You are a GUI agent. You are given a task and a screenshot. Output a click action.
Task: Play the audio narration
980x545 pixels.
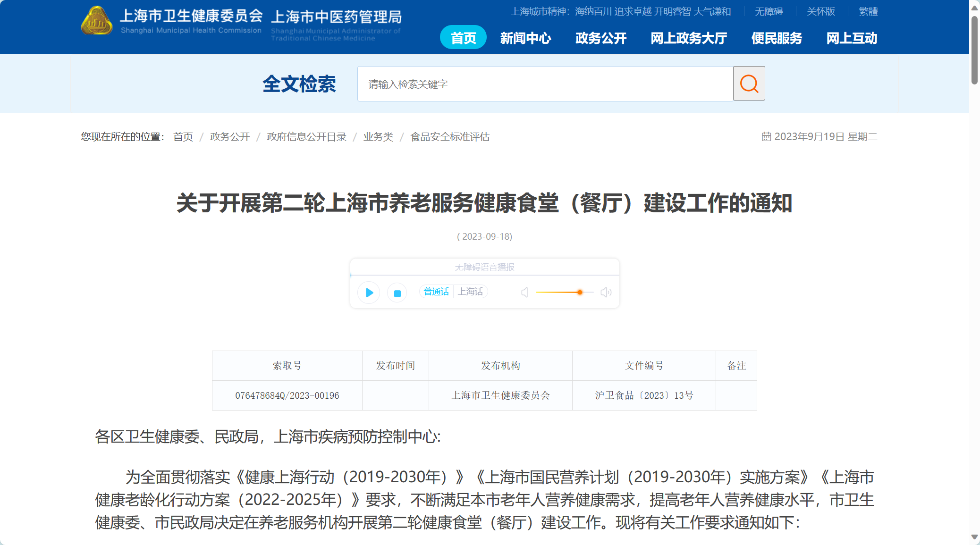point(369,293)
